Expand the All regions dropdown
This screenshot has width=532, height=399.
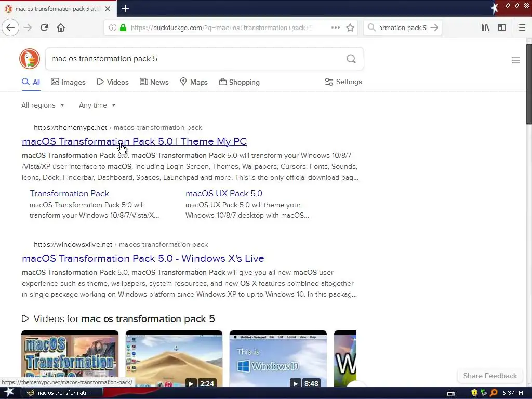coord(43,105)
